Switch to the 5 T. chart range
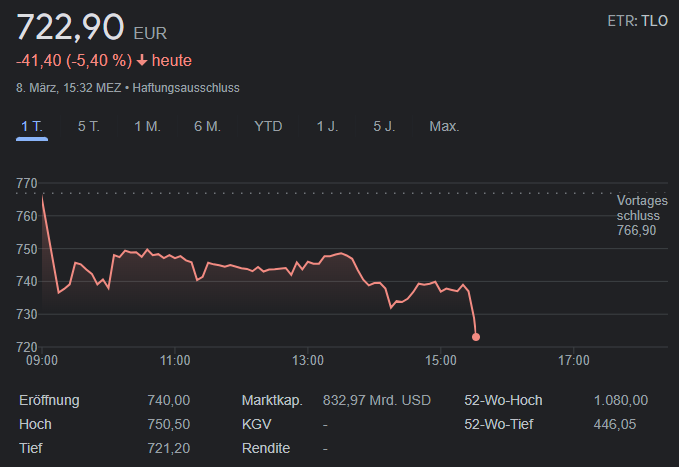This screenshot has height=467, width=679. coord(89,126)
